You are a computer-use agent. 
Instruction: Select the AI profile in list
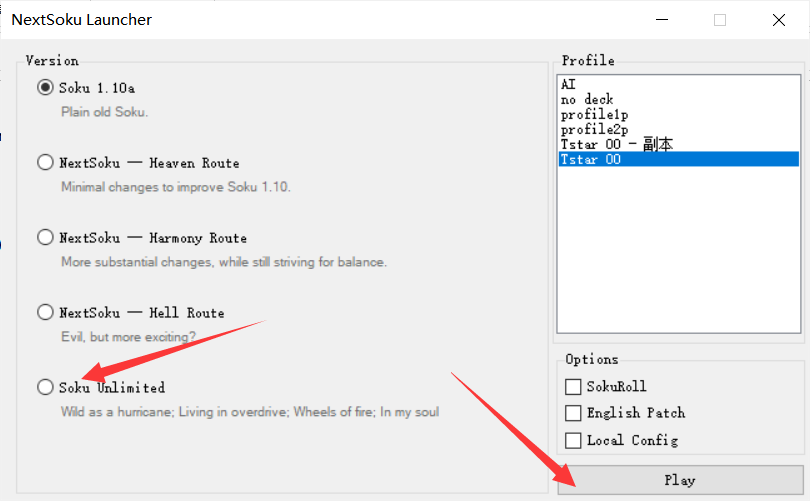coord(568,86)
